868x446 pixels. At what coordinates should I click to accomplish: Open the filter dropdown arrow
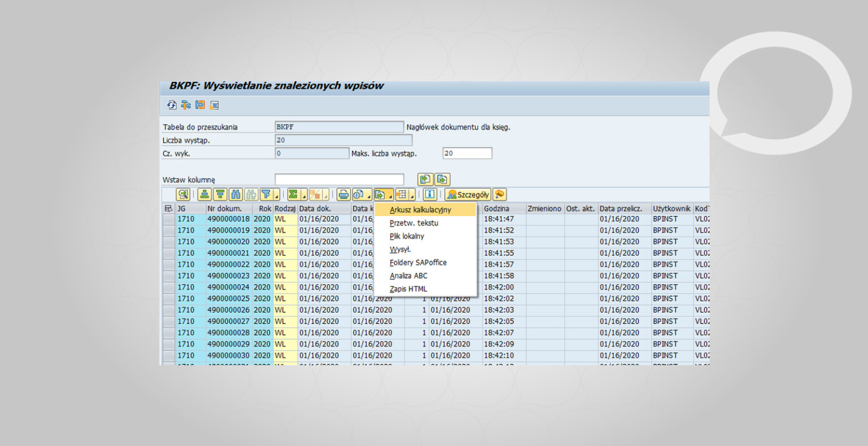coord(276,196)
